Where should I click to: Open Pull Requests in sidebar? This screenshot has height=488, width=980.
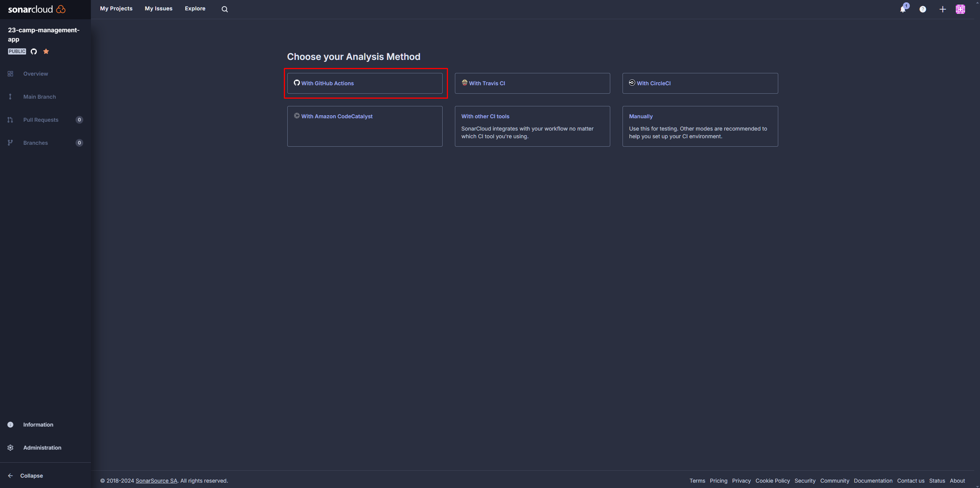pyautogui.click(x=41, y=120)
